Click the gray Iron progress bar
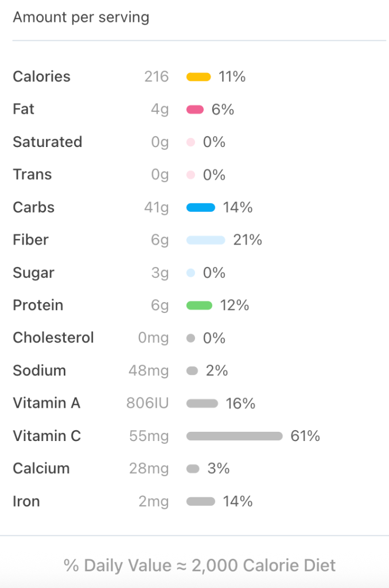 (201, 502)
